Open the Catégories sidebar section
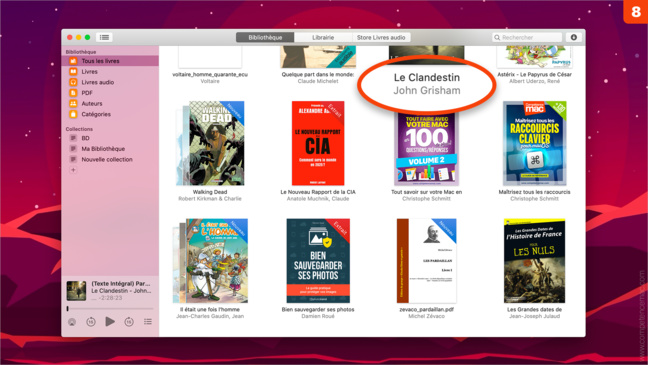 coord(110,114)
